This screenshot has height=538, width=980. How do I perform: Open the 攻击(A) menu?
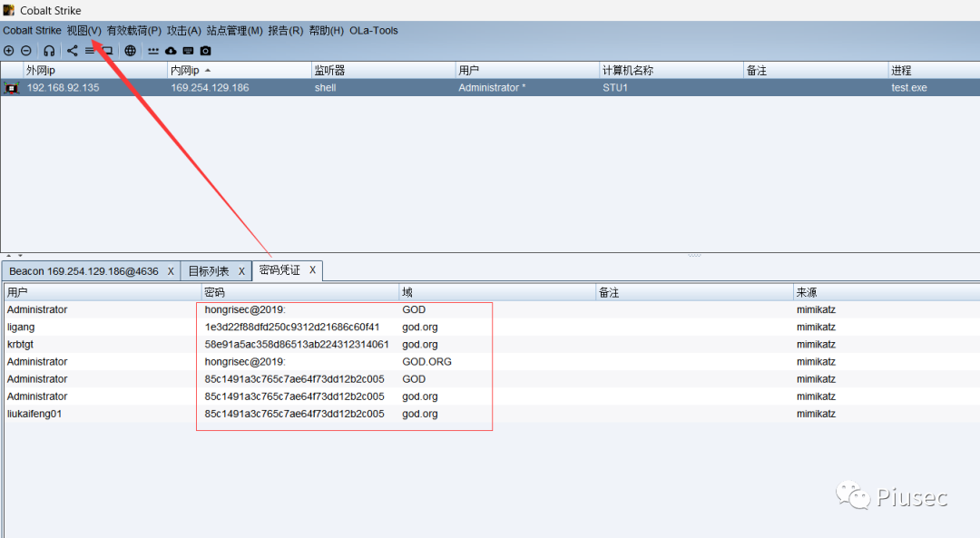click(183, 31)
